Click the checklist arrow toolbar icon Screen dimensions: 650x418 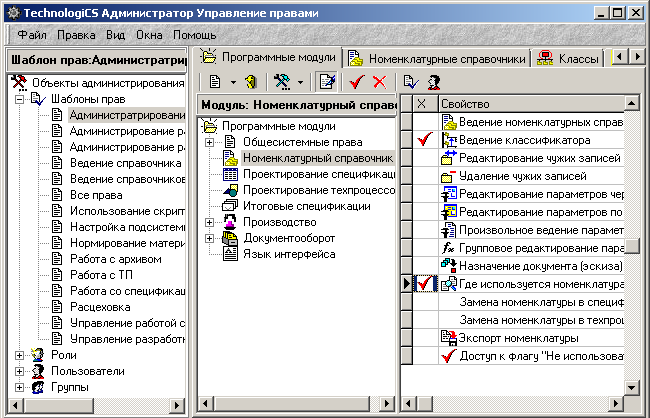pyautogui.click(x=410, y=82)
